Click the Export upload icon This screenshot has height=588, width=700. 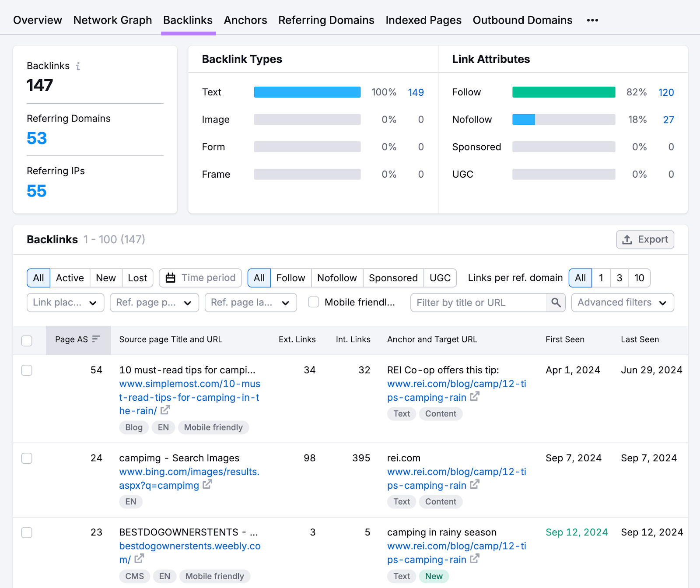pos(627,239)
